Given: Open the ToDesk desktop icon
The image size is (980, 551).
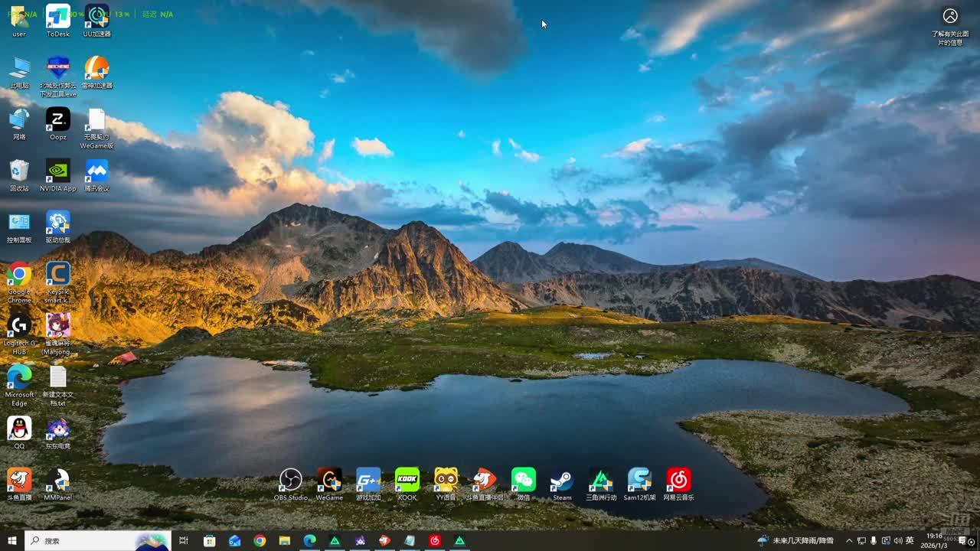Looking at the screenshot, I should pos(58,17).
